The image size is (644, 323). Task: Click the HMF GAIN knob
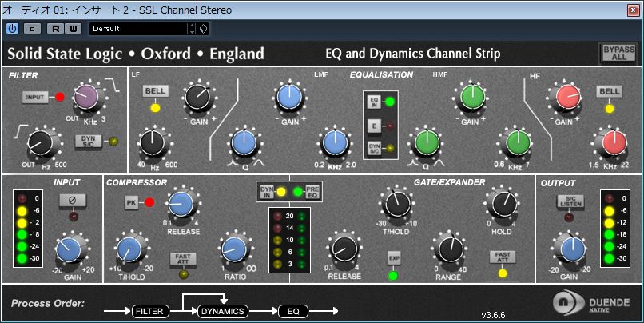[472, 98]
